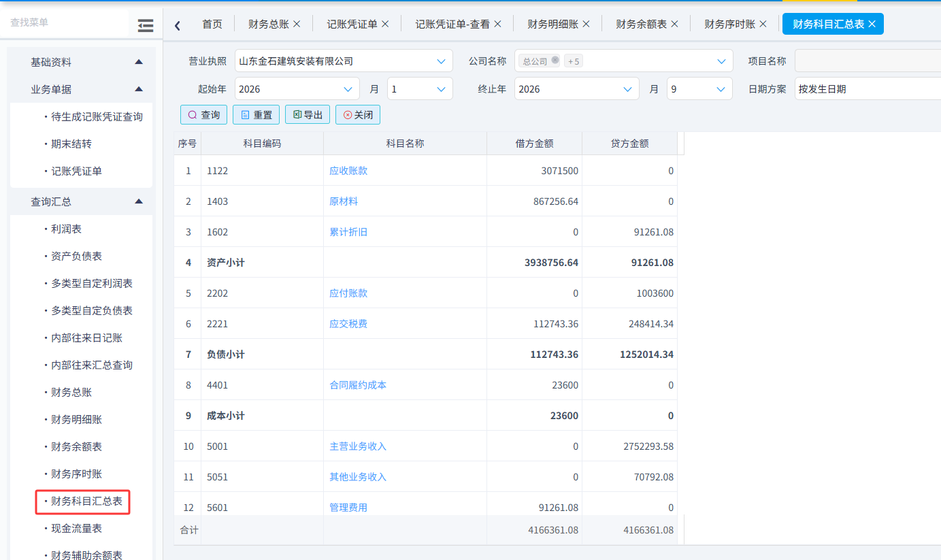The image size is (941, 560).
Task: Close the 财务余额表 tab
Action: (674, 24)
